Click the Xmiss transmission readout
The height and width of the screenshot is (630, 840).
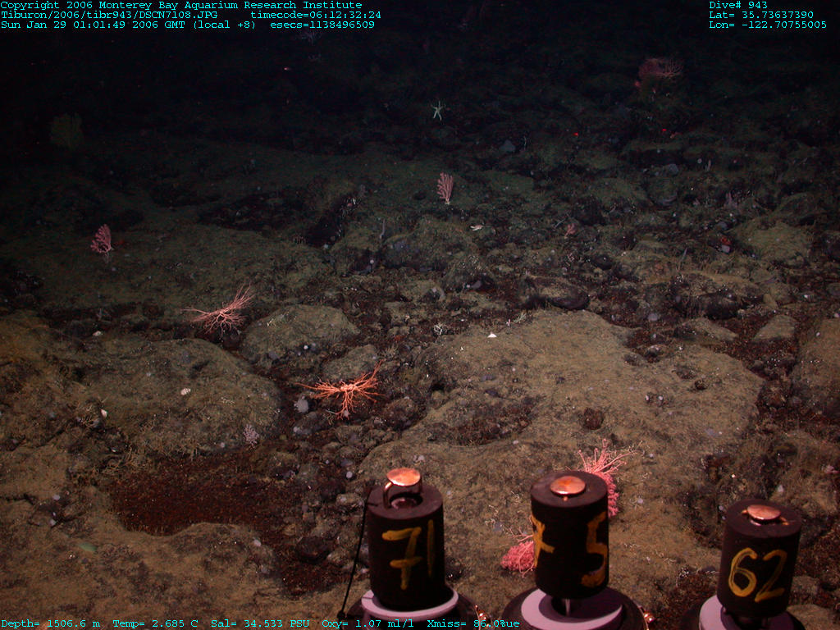click(473, 623)
